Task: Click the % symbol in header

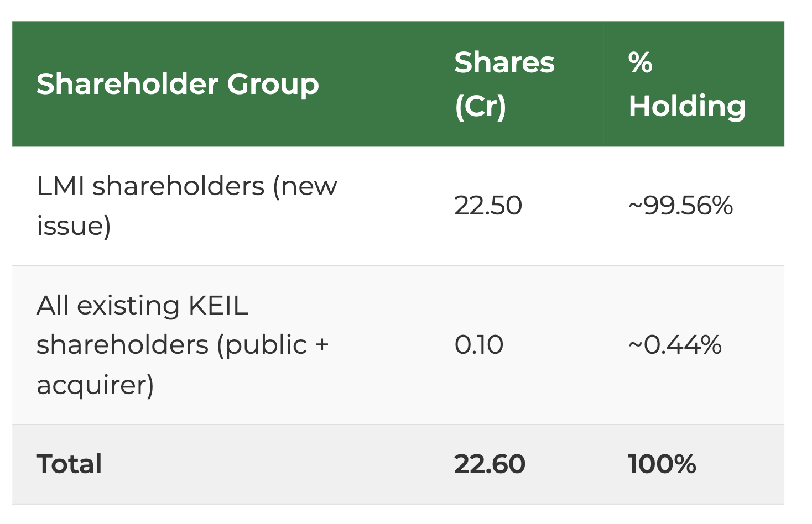Action: pos(641,62)
